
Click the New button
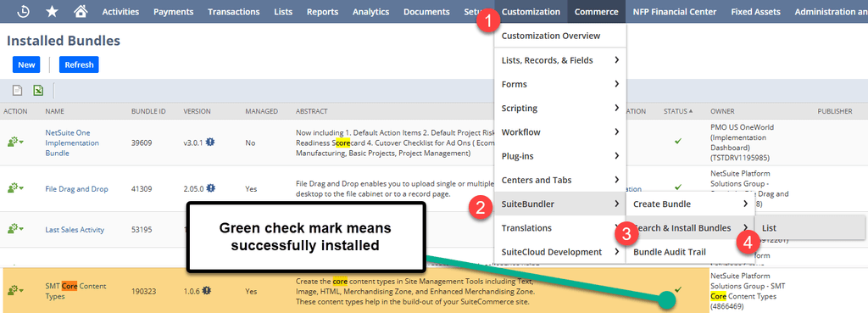point(26,64)
